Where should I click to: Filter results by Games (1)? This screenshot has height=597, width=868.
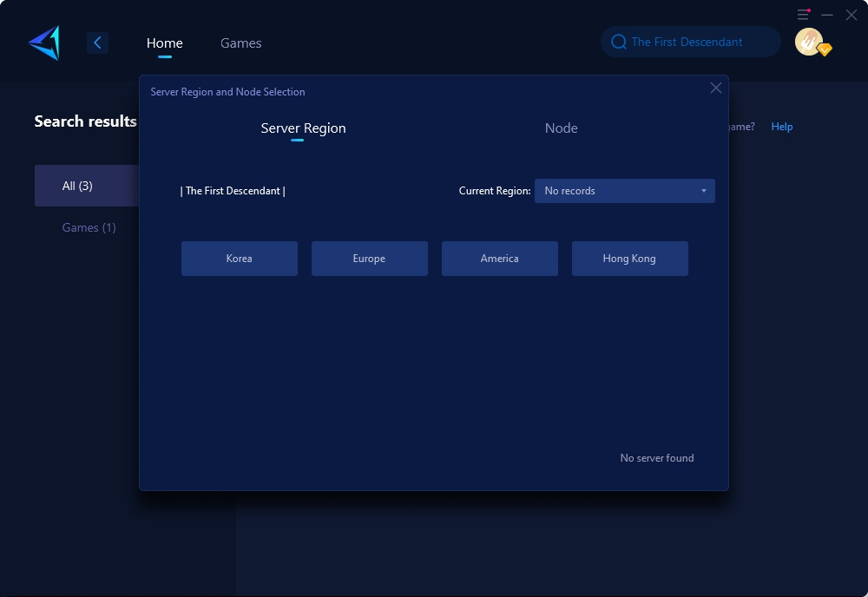pyautogui.click(x=89, y=227)
